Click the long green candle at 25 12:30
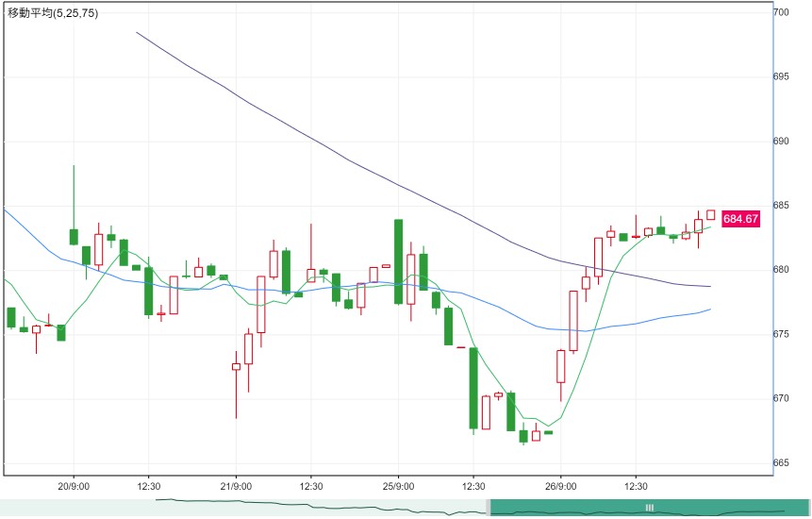The height and width of the screenshot is (519, 812). click(473, 389)
